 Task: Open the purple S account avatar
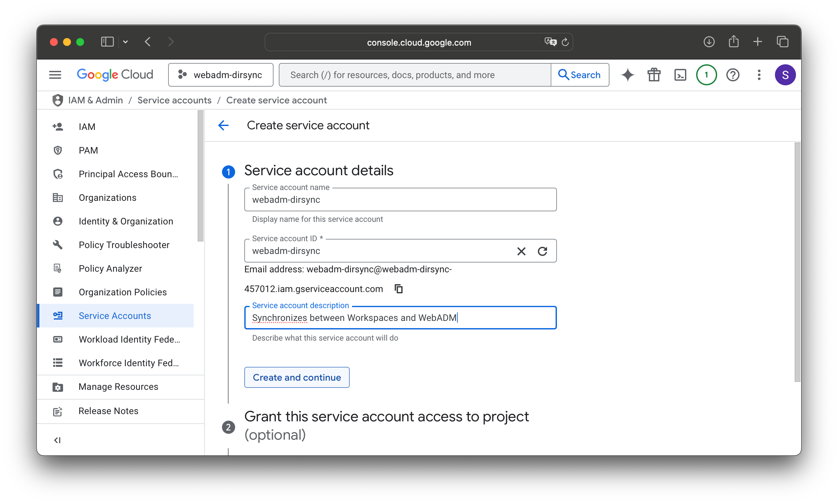pos(785,75)
